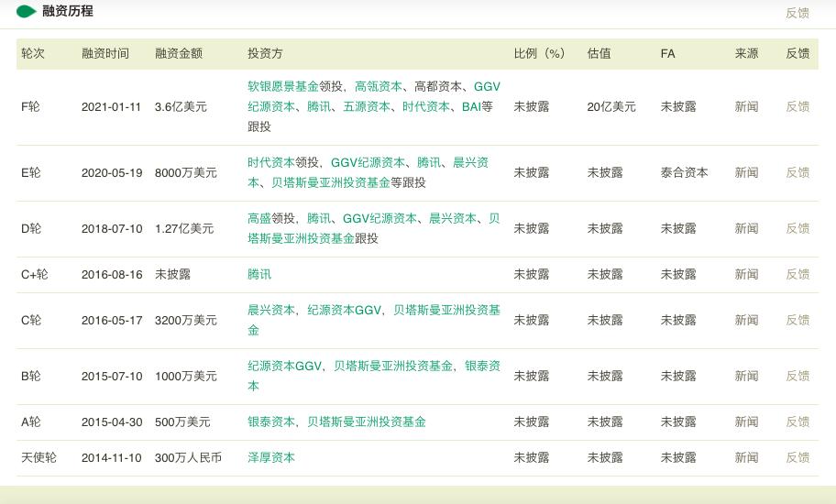Click 腾讯 investor in the D轮 row
The width and height of the screenshot is (836, 504).
[319, 218]
